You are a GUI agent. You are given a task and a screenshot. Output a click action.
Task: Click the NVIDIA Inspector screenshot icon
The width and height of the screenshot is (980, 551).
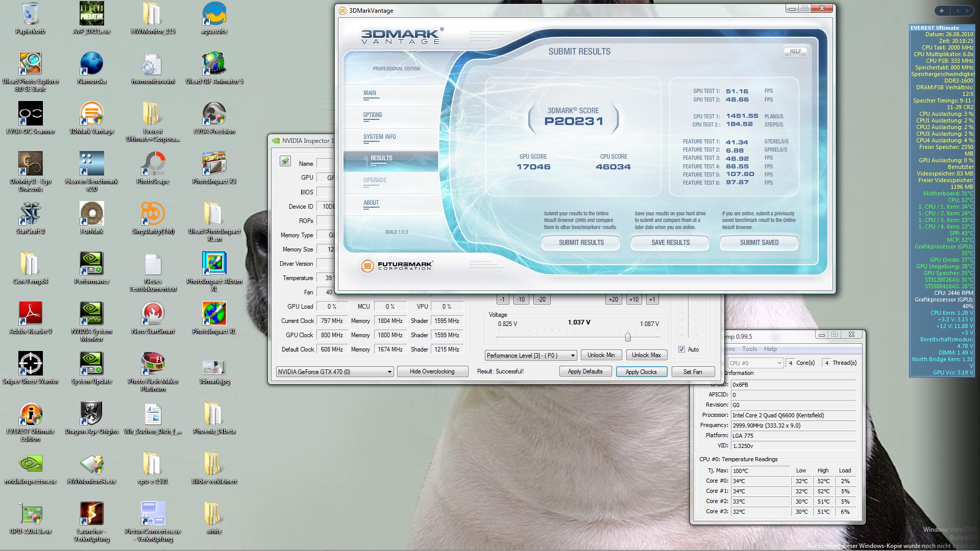point(285,162)
